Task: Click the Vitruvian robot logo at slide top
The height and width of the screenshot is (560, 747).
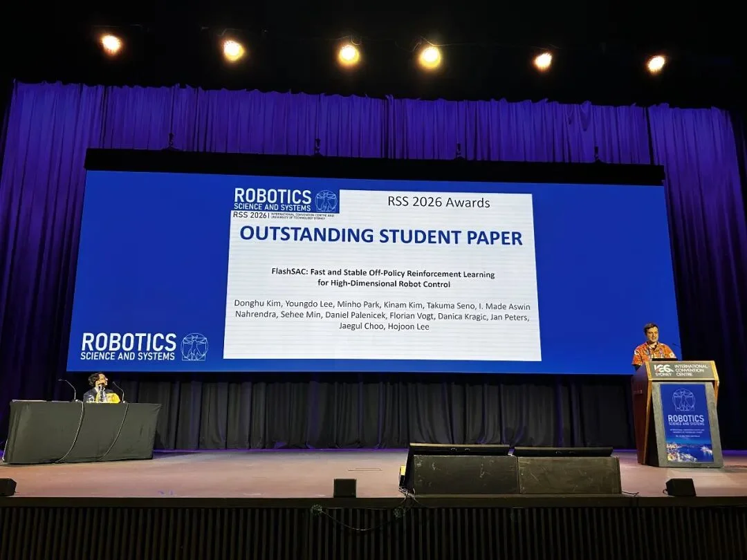Action: click(x=326, y=201)
